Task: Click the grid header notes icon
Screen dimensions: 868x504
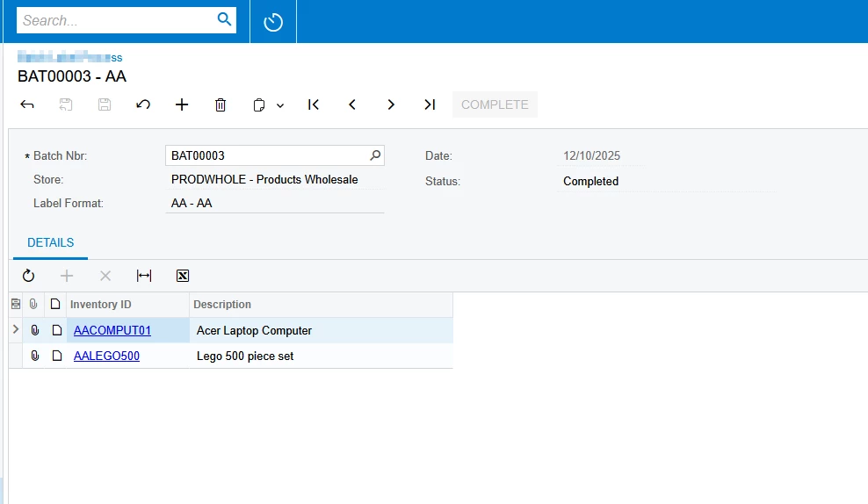Action: tap(55, 305)
